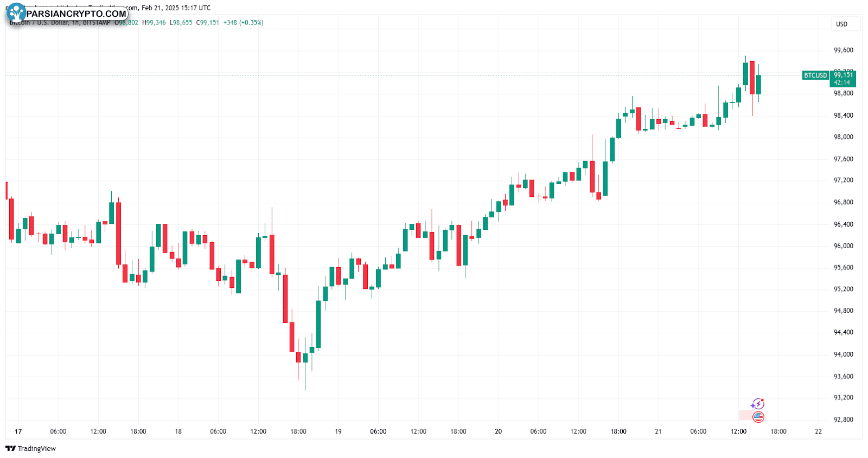868x458 pixels.
Task: Click the date label 21 on time axis
Action: (658, 431)
